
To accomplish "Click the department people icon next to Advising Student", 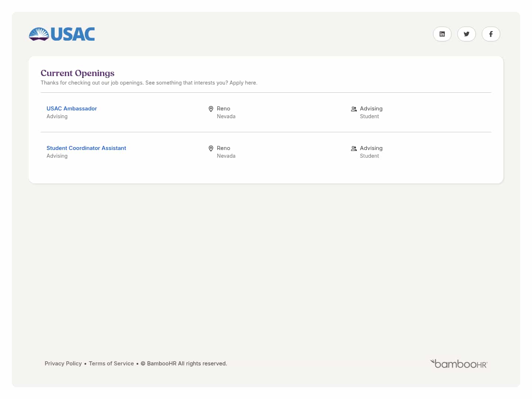I will pyautogui.click(x=354, y=109).
